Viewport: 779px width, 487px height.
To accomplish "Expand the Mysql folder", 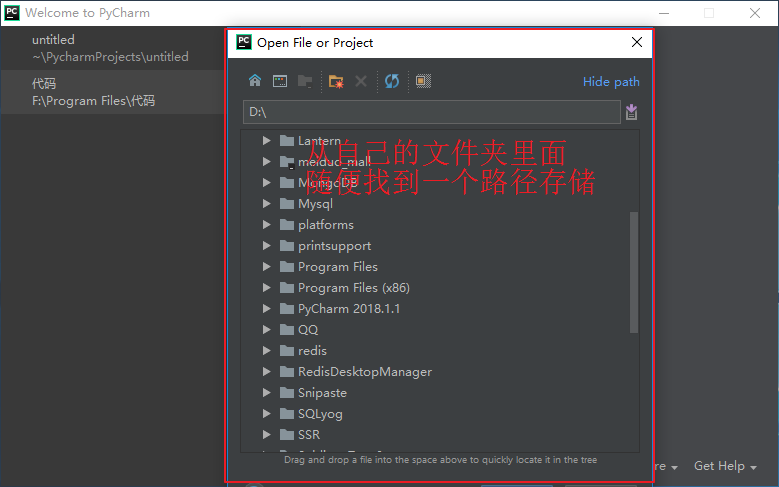I will pos(267,204).
